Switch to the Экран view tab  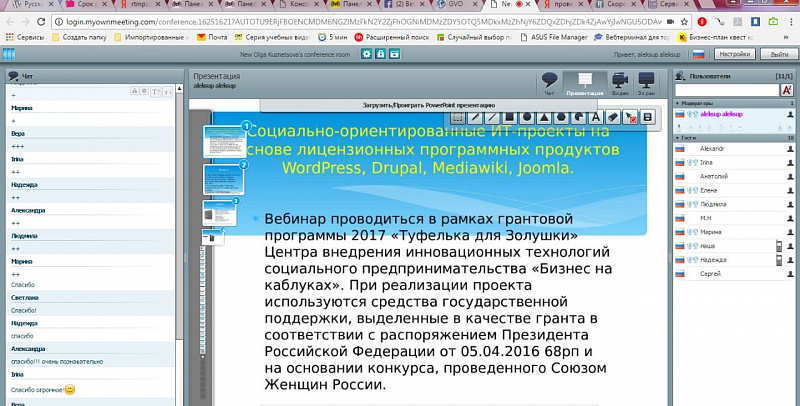click(646, 84)
